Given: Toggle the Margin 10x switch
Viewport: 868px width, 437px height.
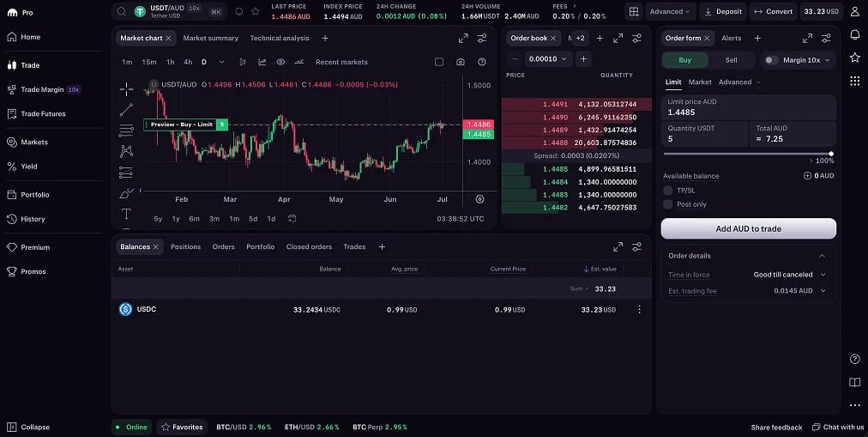Looking at the screenshot, I should point(771,60).
